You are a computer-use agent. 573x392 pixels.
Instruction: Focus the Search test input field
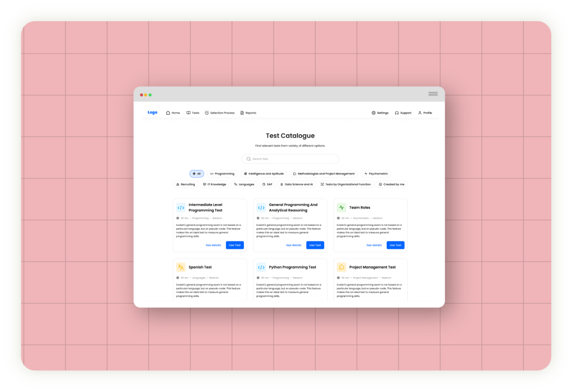pos(290,159)
